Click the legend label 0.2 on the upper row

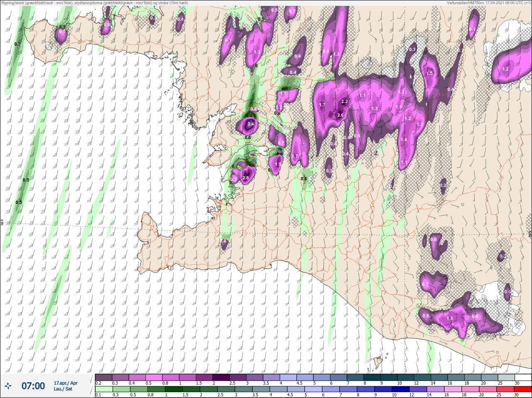point(98,383)
